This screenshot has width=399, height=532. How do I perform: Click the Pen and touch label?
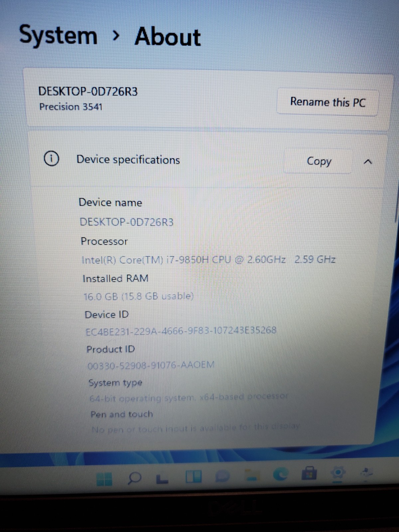[122, 414]
